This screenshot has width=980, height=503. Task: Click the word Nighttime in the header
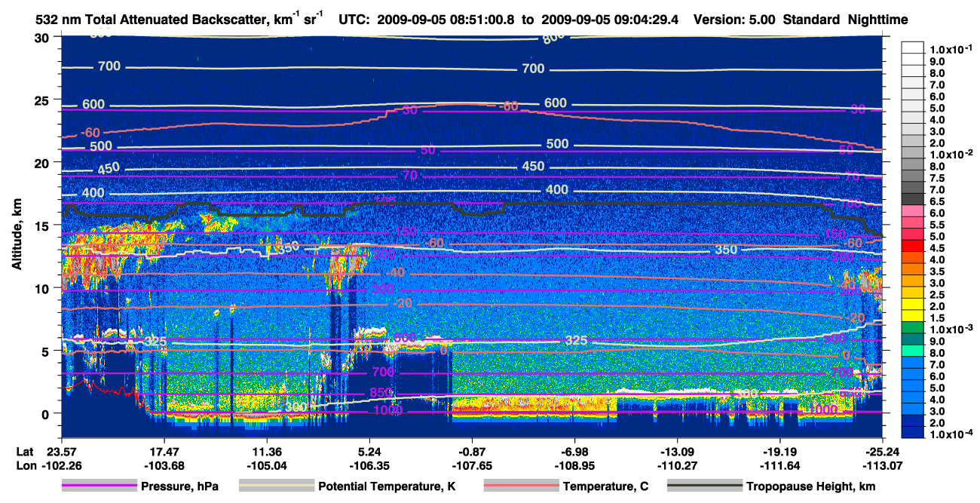point(876,20)
